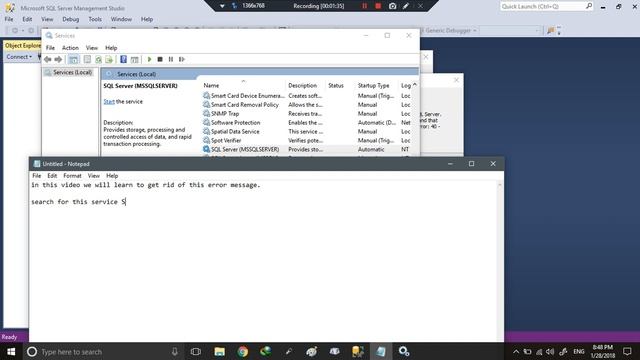Take a screenshot with recorder camera icon

pyautogui.click(x=392, y=6)
